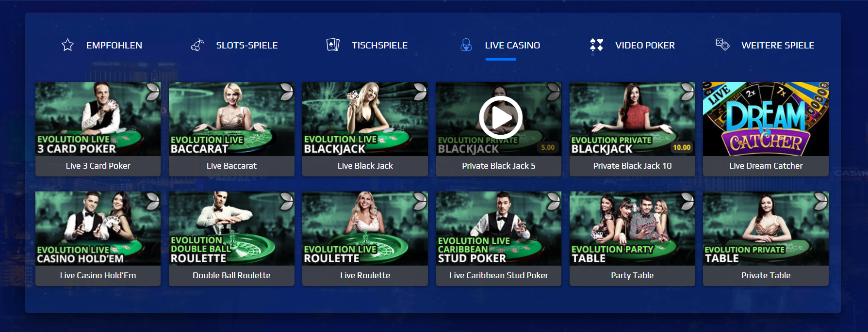Click the Live Casino Hold'Em label

click(98, 275)
